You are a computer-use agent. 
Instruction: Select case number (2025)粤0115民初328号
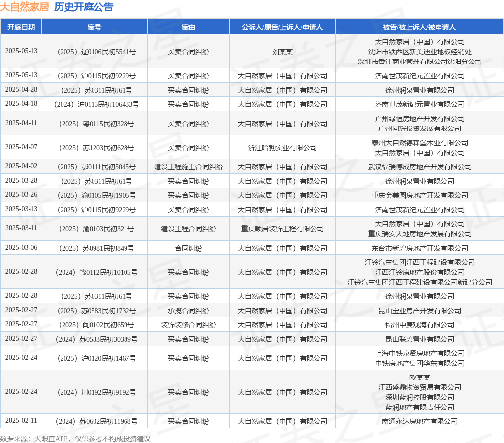point(96,124)
